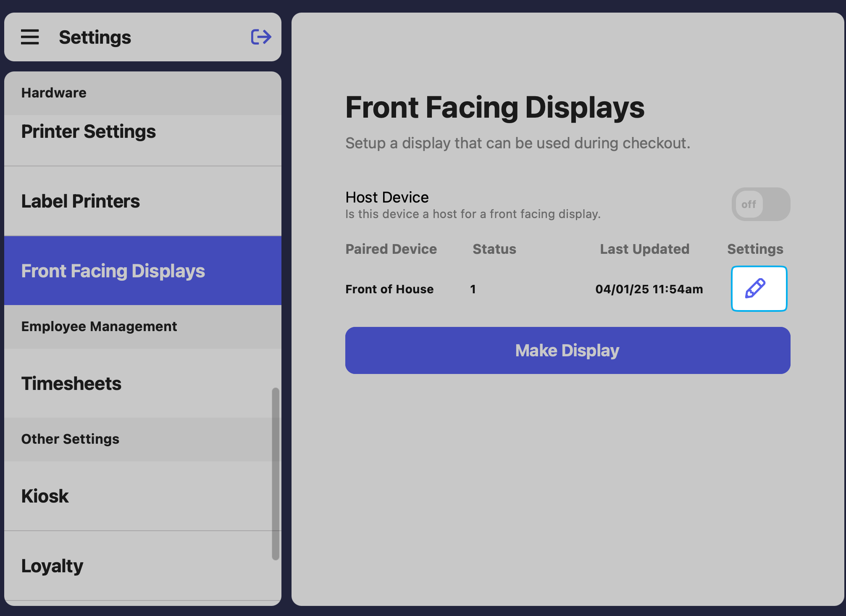
Task: Click the Hardware section header
Action: [54, 93]
